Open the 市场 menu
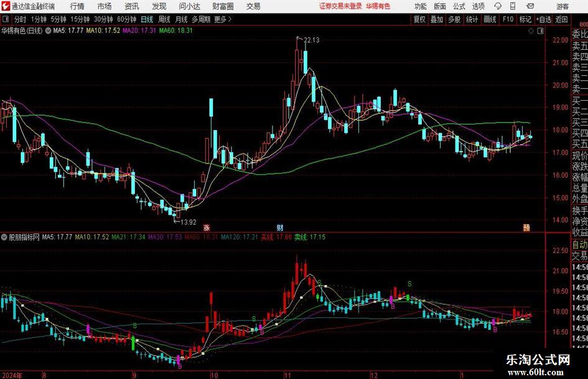Image resolution: width=588 pixels, height=379 pixels. (x=105, y=6)
